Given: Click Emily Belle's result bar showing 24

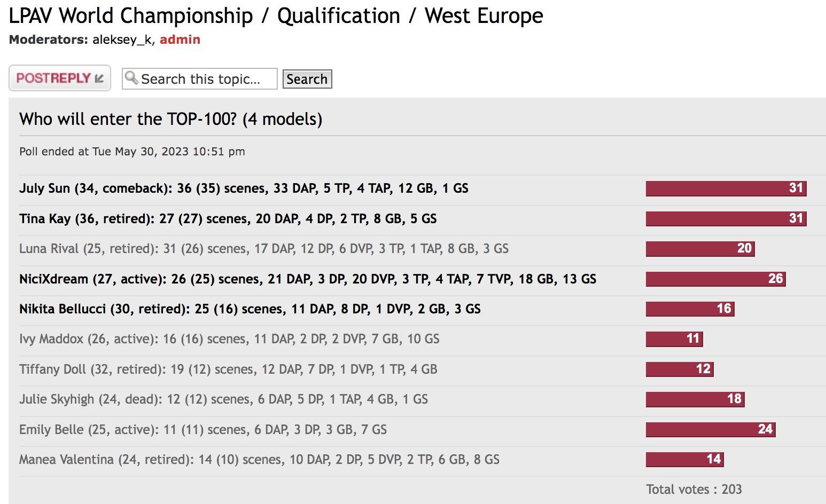Looking at the screenshot, I should [710, 429].
